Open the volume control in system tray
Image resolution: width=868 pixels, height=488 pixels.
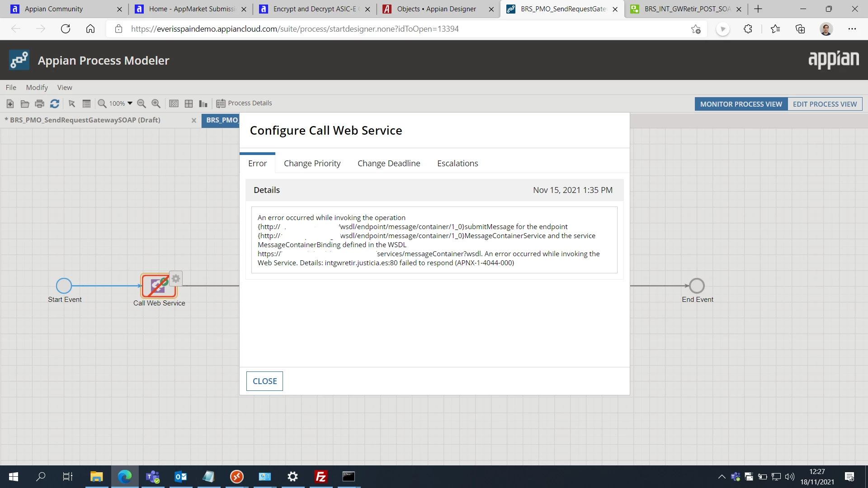(790, 477)
